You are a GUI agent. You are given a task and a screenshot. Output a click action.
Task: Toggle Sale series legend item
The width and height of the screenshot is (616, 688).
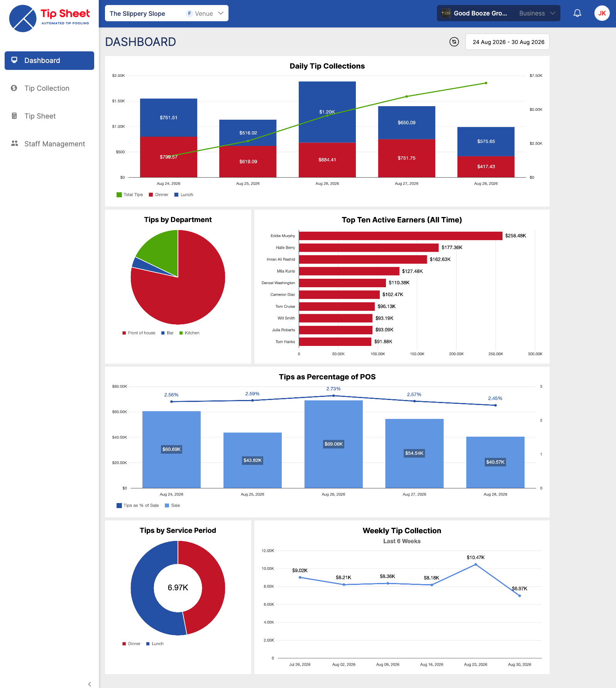[173, 505]
